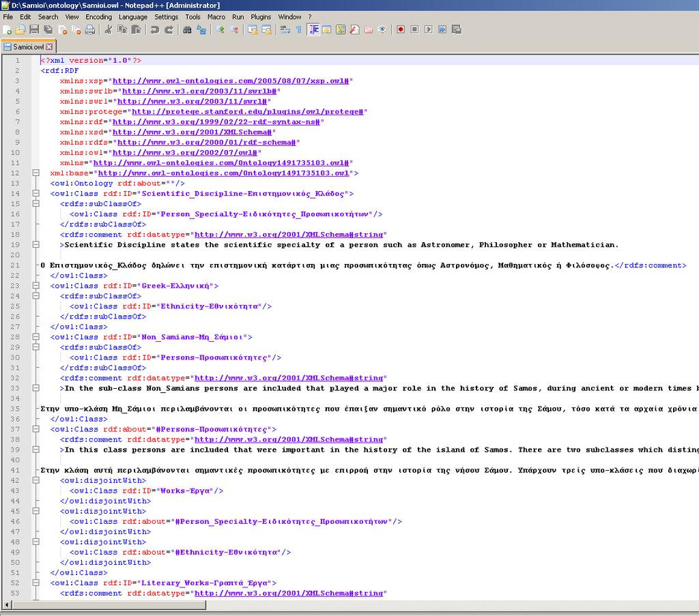The width and height of the screenshot is (699, 616).
Task: Click the Cut scissors icon
Action: [x=109, y=30]
